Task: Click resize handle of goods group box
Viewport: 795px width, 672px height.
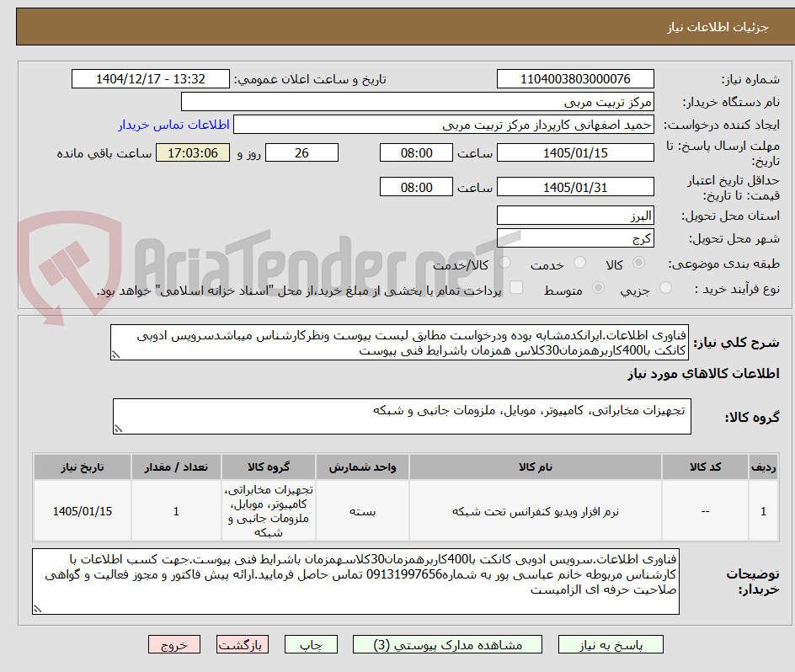Action: [118, 429]
